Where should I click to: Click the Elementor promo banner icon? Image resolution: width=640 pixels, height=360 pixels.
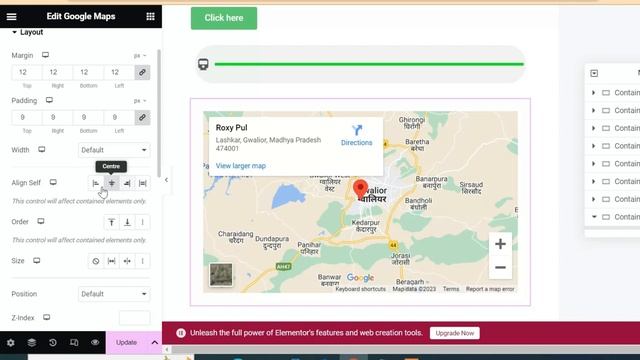(x=181, y=333)
